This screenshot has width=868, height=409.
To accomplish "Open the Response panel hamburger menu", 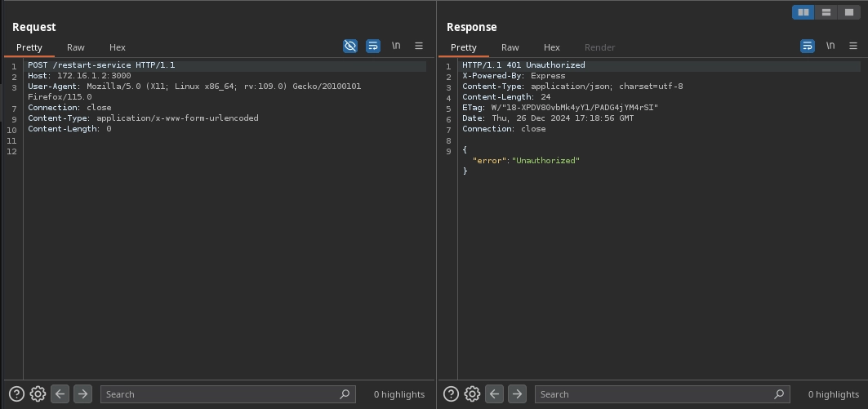I will click(853, 47).
